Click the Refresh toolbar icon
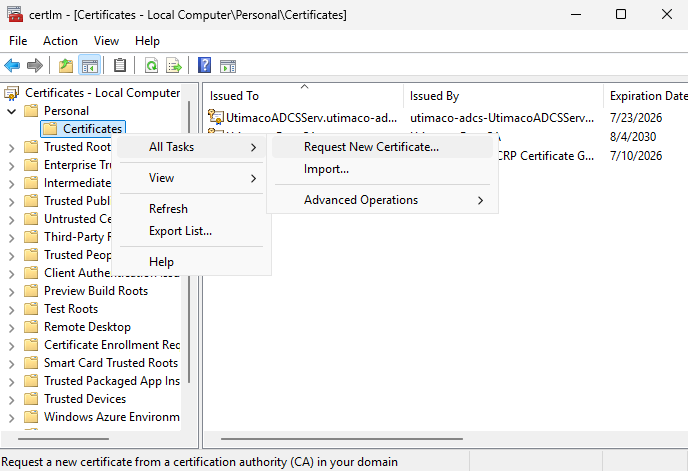The image size is (688, 471). coord(151,66)
